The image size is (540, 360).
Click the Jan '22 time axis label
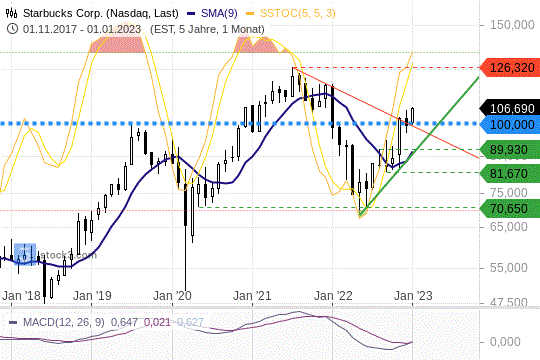333,296
